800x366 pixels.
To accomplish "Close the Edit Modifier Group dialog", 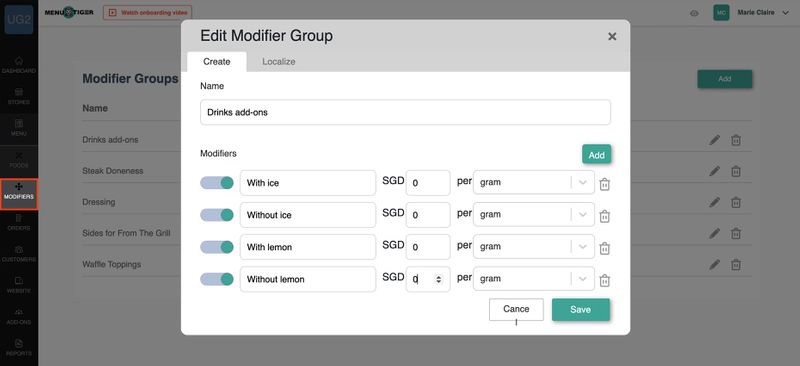I will pos(612,36).
